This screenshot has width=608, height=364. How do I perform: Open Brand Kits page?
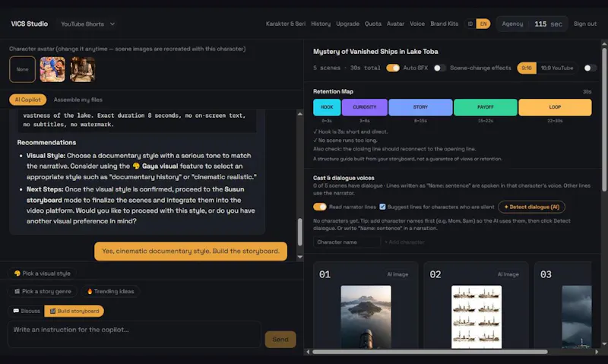coord(444,24)
